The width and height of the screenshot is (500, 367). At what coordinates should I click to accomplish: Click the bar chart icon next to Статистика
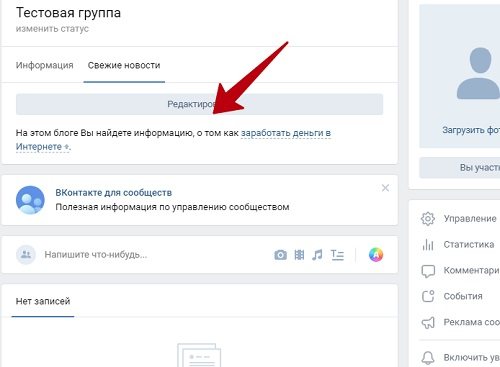tap(428, 245)
